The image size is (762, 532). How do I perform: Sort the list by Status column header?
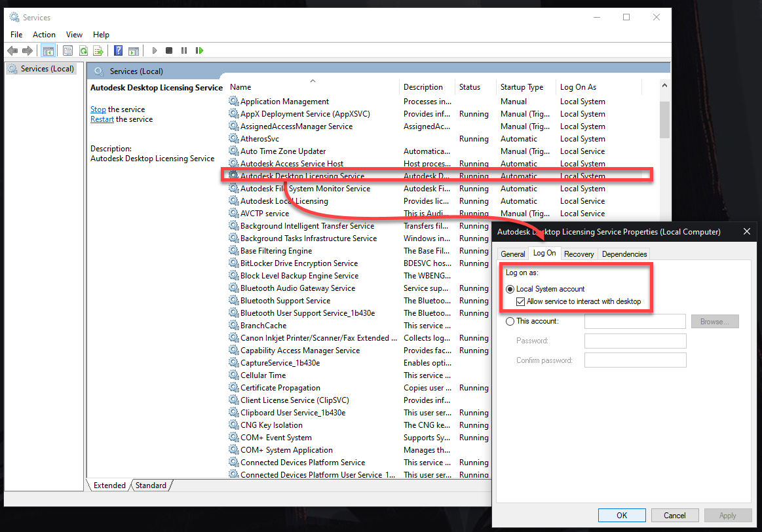(x=469, y=87)
